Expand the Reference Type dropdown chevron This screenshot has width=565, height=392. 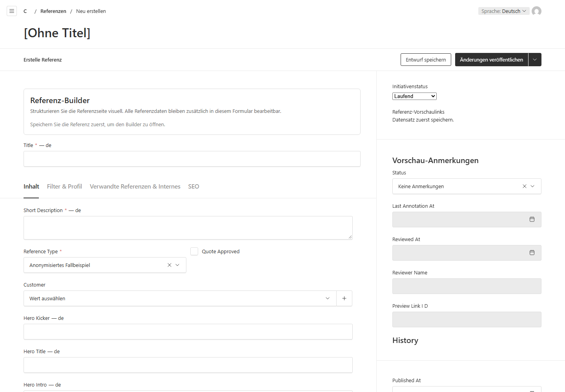point(177,265)
